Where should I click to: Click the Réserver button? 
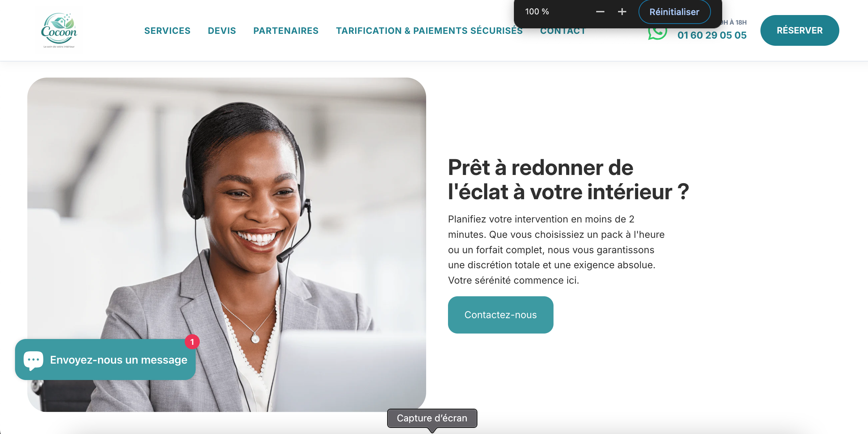point(800,30)
